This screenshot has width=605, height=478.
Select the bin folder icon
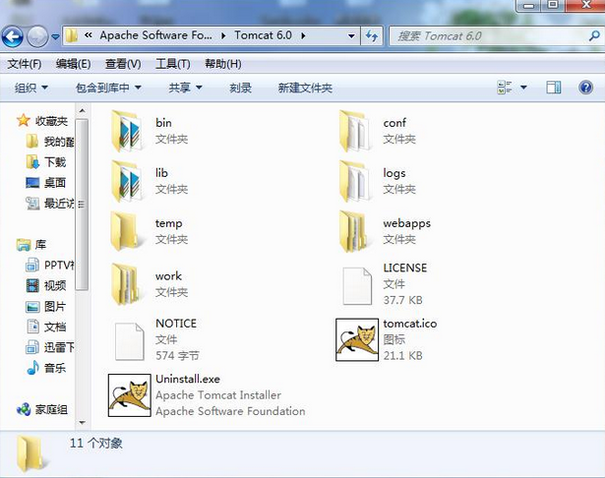point(127,131)
